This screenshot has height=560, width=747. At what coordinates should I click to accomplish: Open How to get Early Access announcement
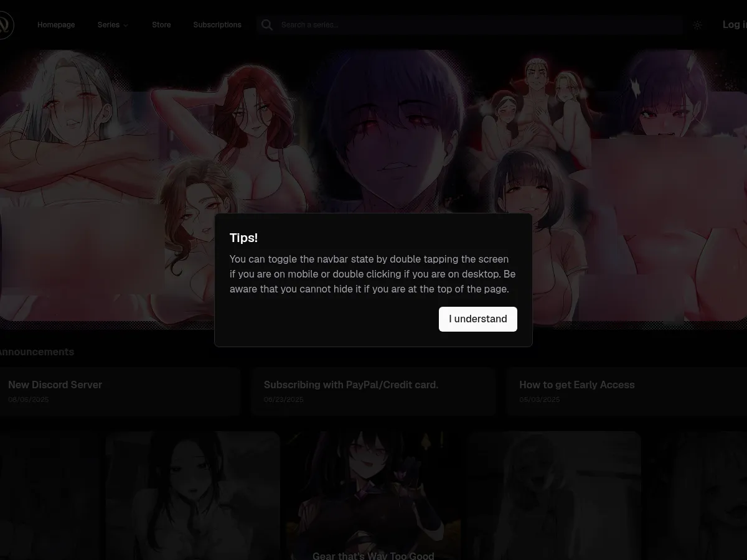(626, 391)
